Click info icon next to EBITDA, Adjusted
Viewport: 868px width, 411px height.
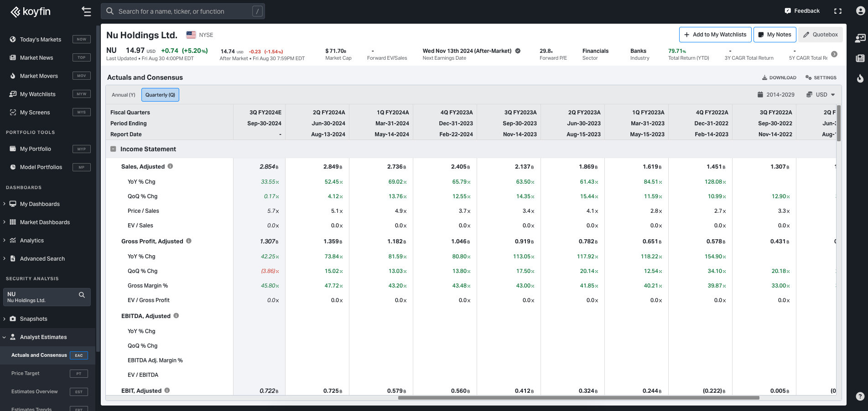tap(176, 316)
